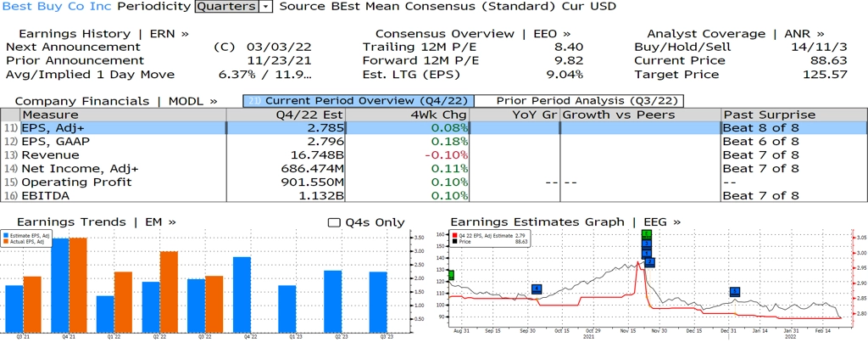Click the Best Buy Co Inc title

tap(57, 7)
